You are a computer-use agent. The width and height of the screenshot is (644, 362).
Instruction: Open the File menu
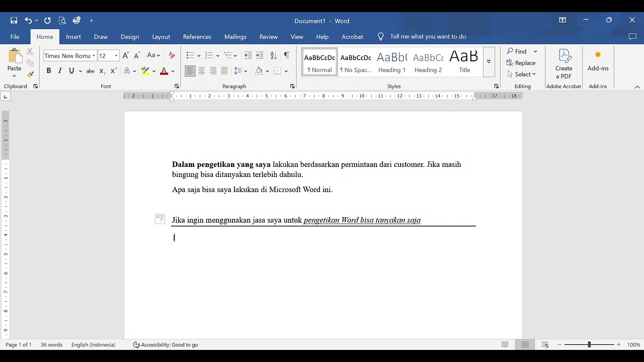tap(15, 37)
